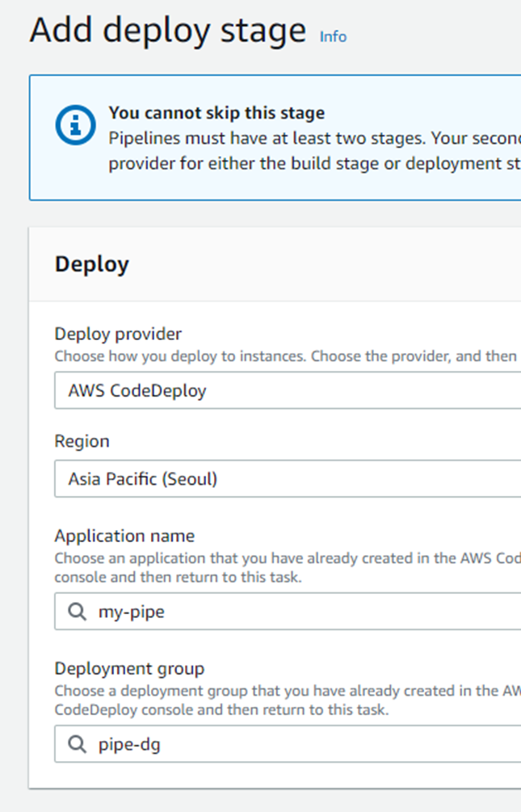Click the search icon in the Application name field

pos(78,612)
